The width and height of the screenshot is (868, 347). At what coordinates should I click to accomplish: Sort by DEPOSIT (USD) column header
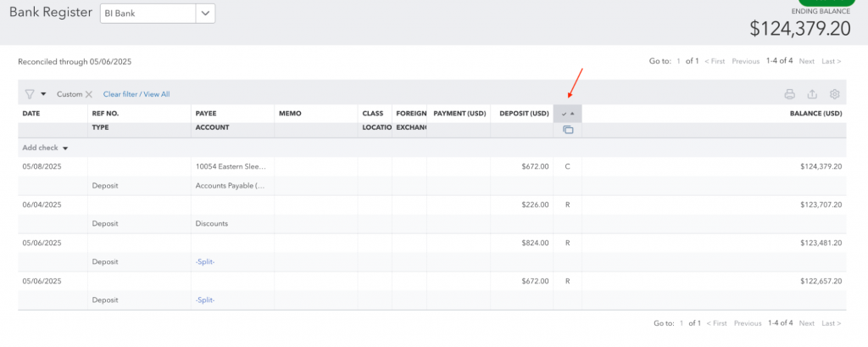pos(524,114)
